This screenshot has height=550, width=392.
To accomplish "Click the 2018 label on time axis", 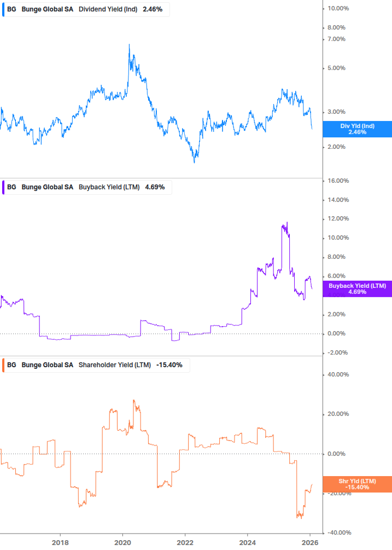I will pyautogui.click(x=60, y=543).
